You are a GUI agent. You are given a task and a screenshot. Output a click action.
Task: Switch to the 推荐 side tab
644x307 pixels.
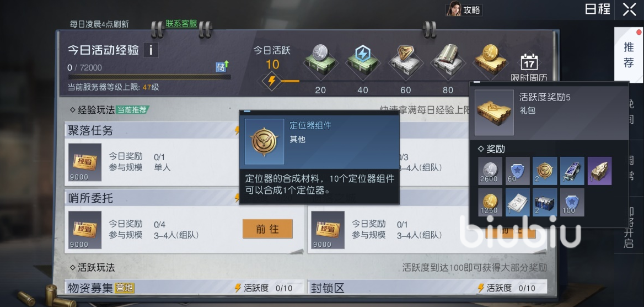coord(629,54)
